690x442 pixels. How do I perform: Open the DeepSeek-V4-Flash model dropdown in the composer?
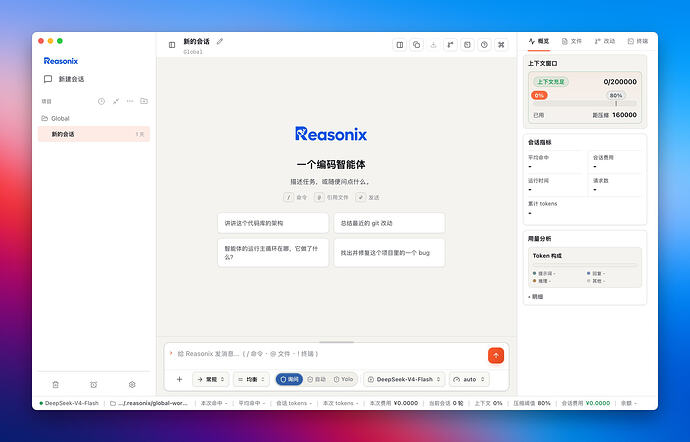404,379
